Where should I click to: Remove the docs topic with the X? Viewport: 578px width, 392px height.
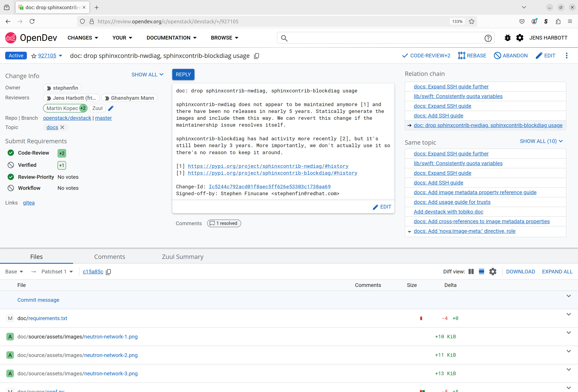62,127
